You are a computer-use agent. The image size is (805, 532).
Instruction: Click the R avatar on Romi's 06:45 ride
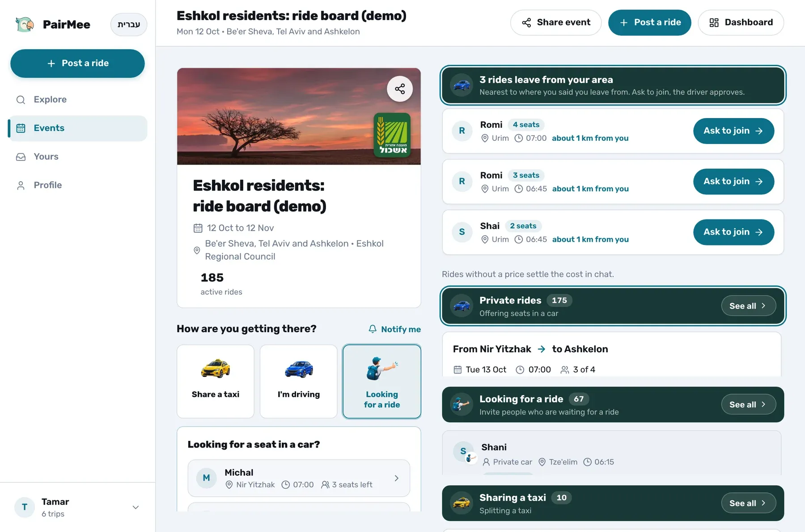(462, 182)
